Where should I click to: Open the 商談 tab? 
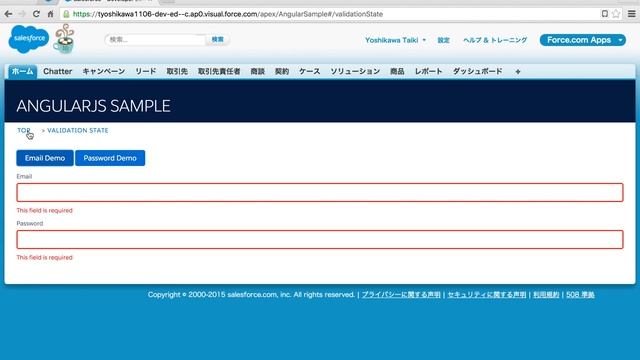(x=258, y=71)
